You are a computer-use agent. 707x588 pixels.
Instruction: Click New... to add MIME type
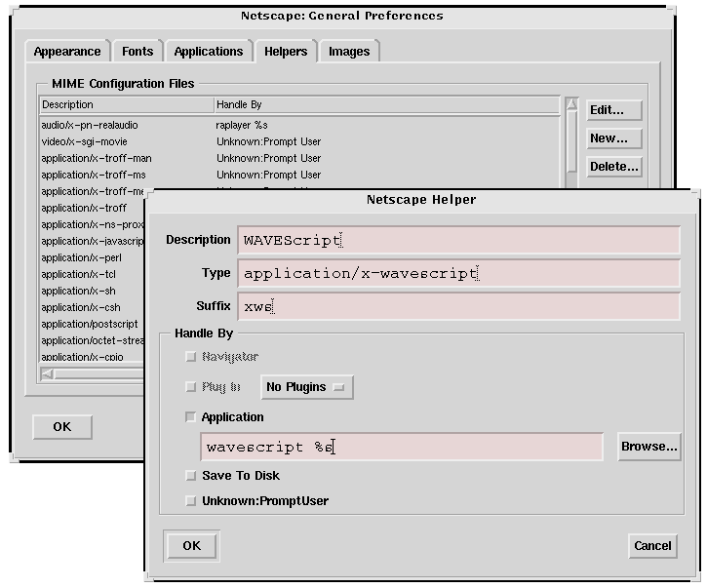coord(613,138)
